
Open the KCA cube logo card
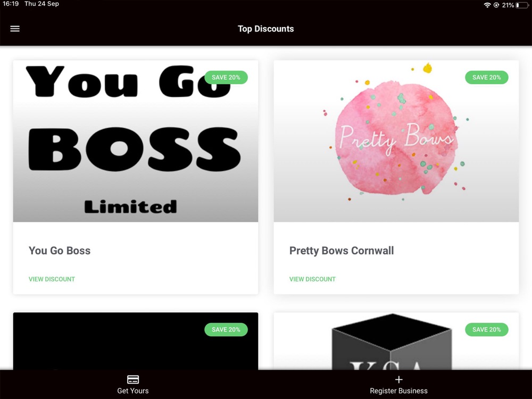click(x=396, y=342)
